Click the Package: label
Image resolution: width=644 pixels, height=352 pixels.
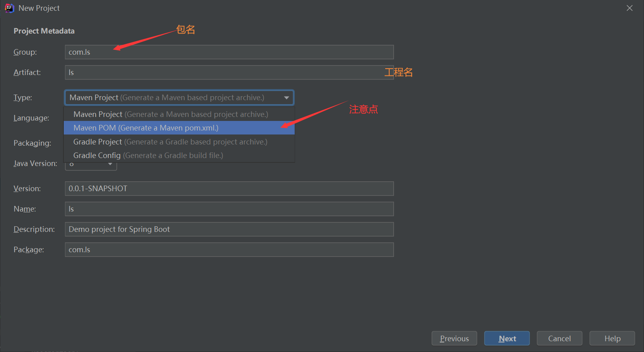29,250
